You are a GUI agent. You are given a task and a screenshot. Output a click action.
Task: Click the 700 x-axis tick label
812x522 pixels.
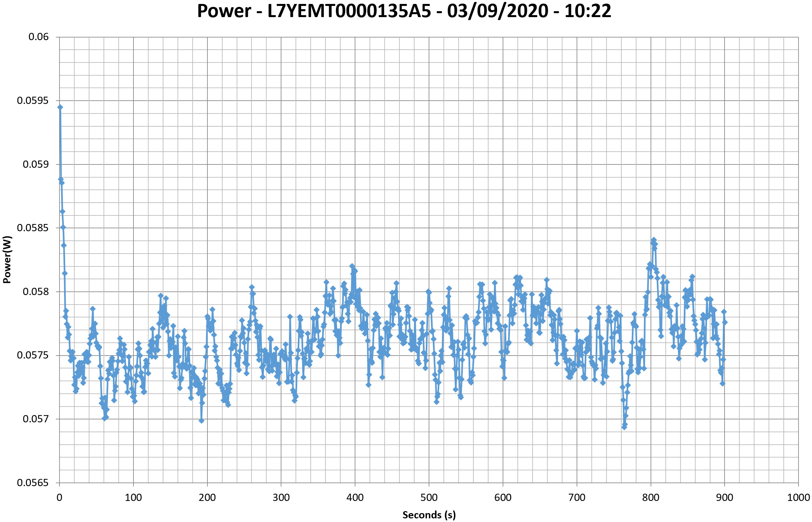point(577,498)
